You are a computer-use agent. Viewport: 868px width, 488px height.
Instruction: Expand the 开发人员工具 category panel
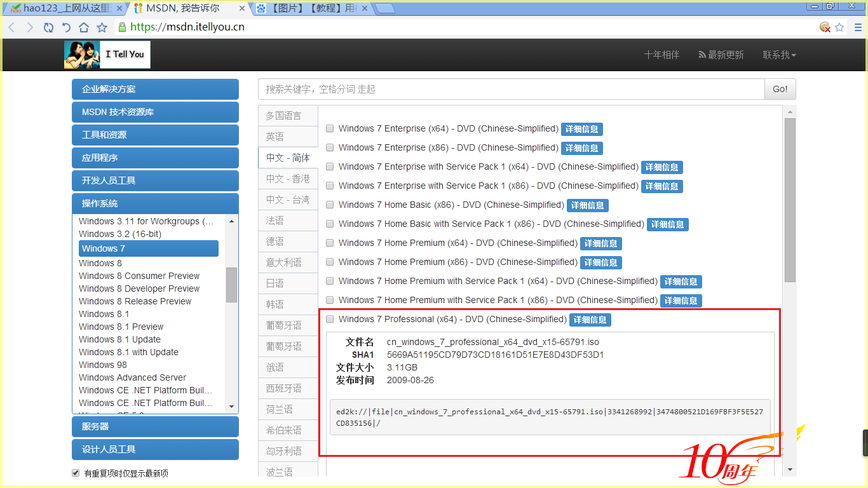(155, 180)
